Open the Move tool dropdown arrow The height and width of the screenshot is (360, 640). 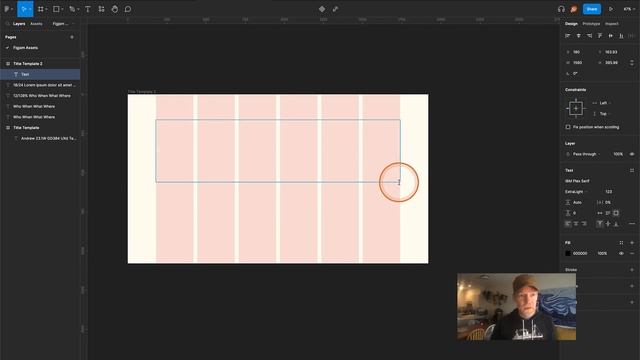(x=30, y=9)
